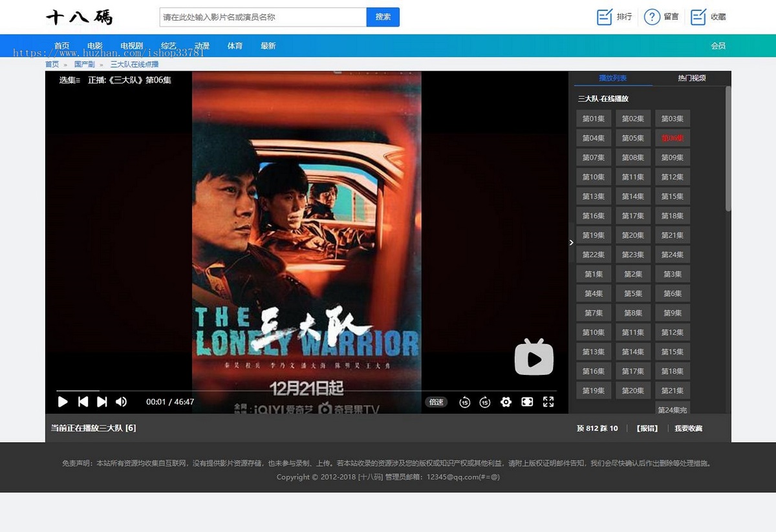This screenshot has width=776, height=532.
Task: Open 电影 in the navigation bar
Action: 95,46
